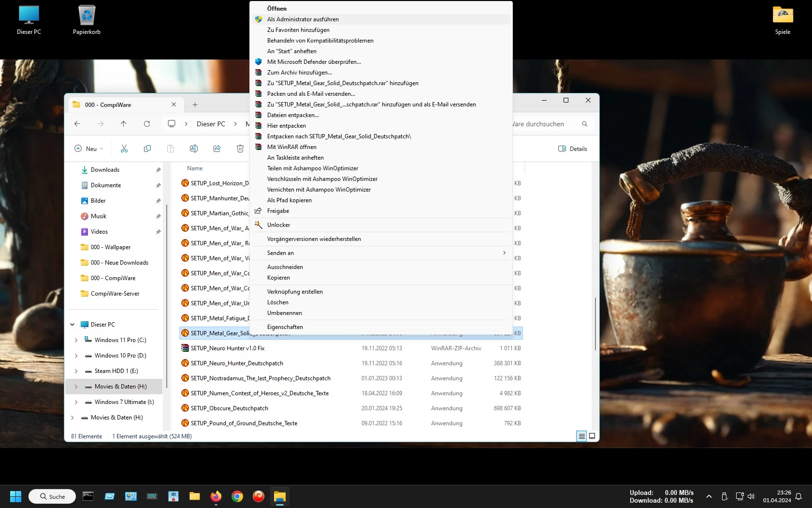This screenshot has width=812, height=508.
Task: Open the Neu dropdown in Explorer toolbar
Action: (89, 149)
